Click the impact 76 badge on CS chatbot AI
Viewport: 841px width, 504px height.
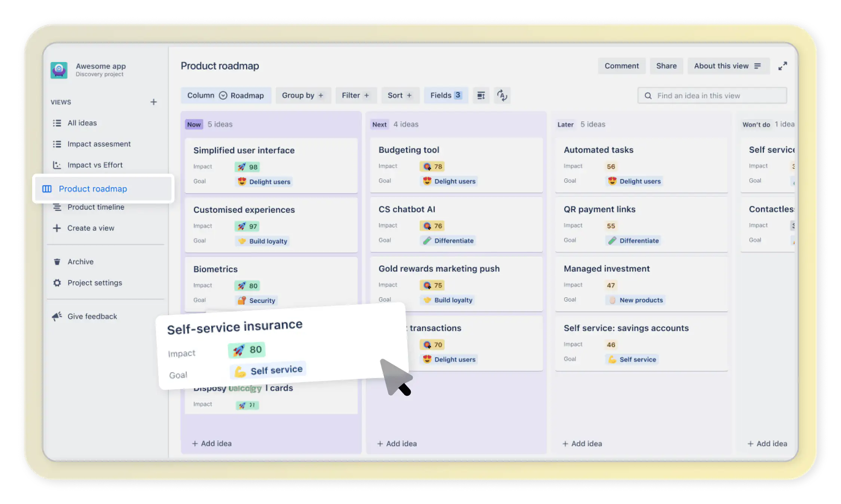coord(432,226)
